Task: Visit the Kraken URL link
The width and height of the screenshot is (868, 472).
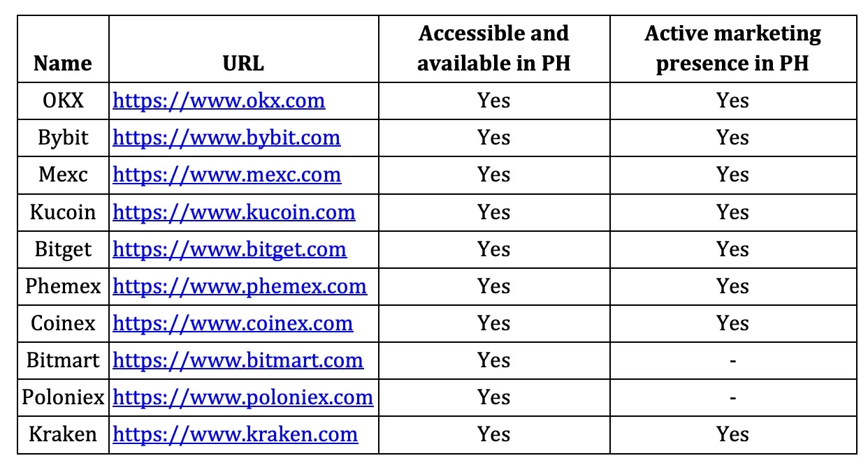Action: 235,434
